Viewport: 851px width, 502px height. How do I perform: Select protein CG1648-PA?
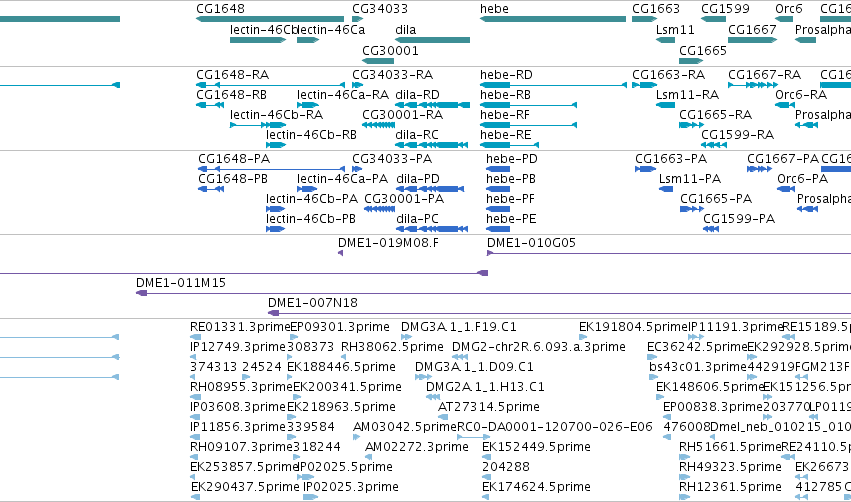pyautogui.click(x=271, y=169)
